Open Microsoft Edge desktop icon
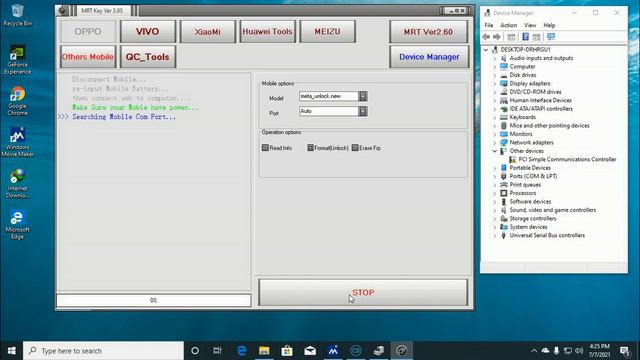Screen dimensions: 640x360 (x=17, y=225)
